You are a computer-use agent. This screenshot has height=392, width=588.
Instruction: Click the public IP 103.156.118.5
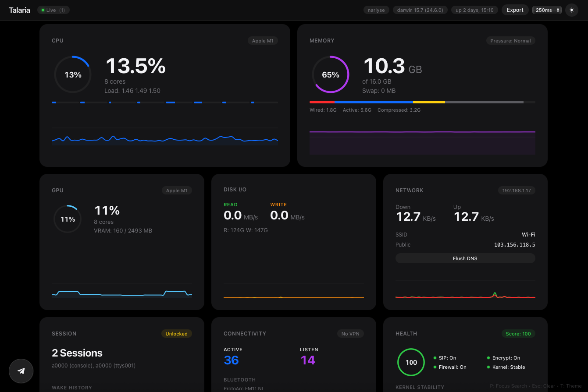pyautogui.click(x=515, y=245)
